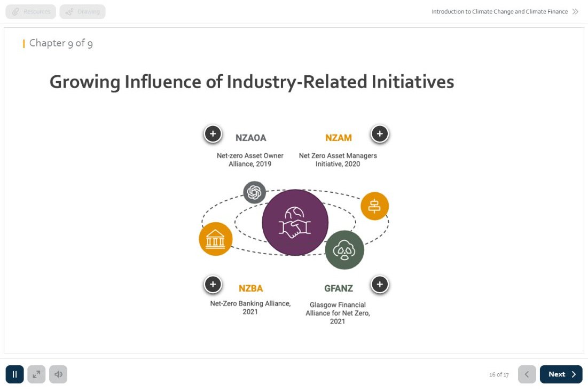
Task: Expand the course title double chevron
Action: (x=575, y=12)
